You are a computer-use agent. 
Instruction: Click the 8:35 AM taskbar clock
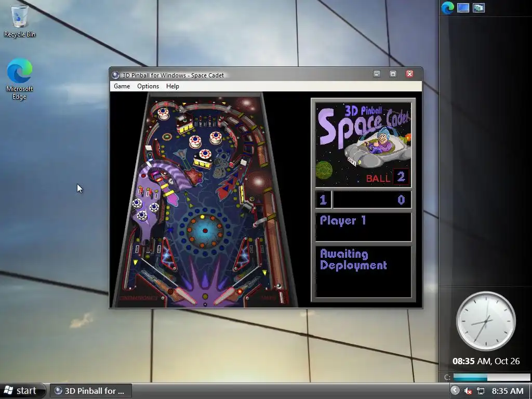(x=508, y=391)
